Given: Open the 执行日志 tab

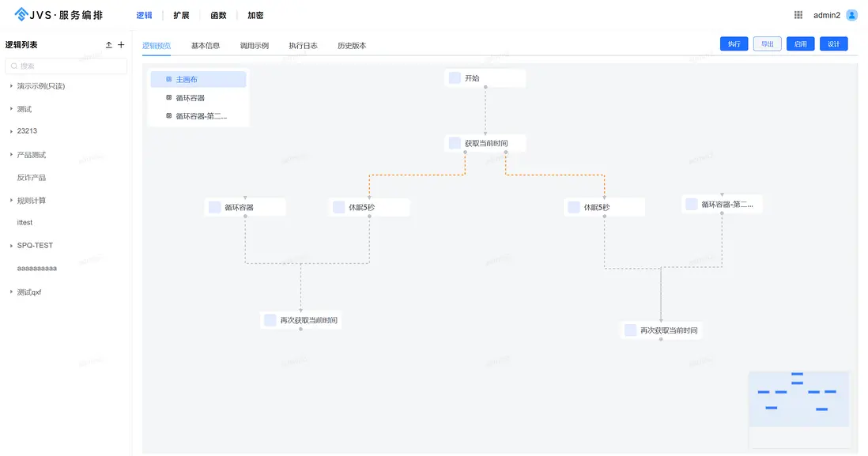Looking at the screenshot, I should tap(303, 46).
